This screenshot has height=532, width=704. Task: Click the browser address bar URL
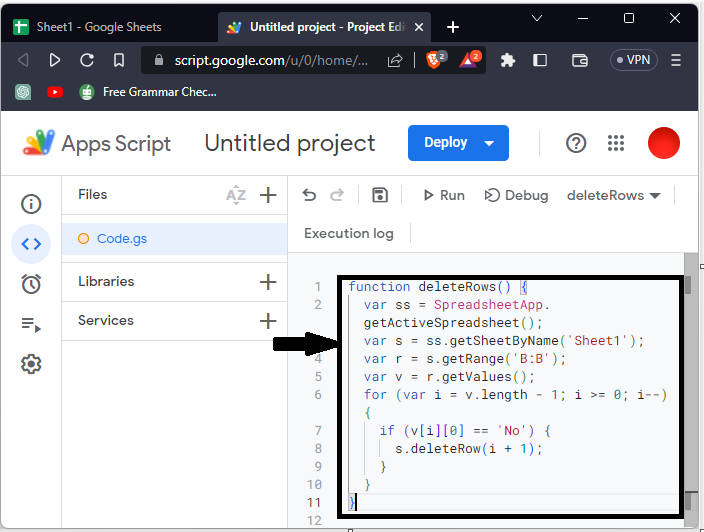coord(270,60)
